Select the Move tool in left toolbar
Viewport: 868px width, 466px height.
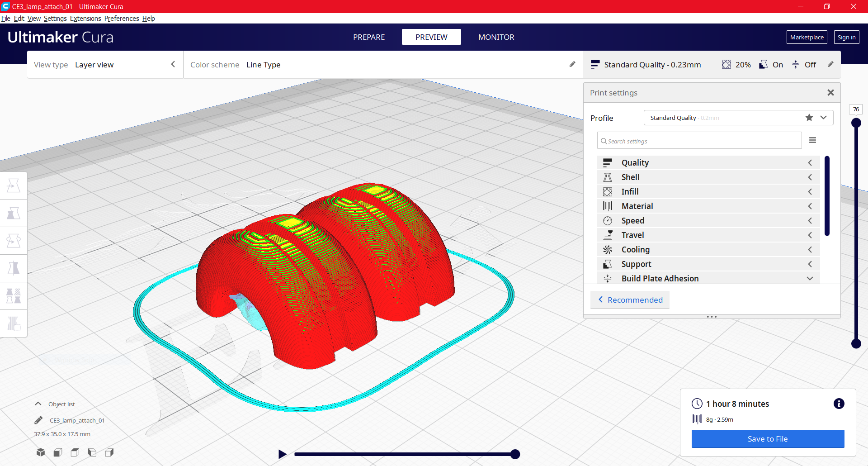click(x=14, y=185)
